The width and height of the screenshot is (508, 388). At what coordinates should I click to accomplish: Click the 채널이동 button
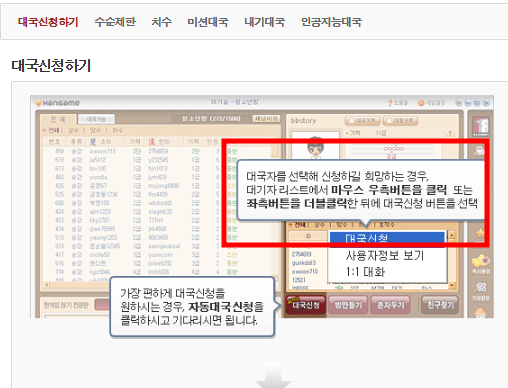(x=266, y=119)
